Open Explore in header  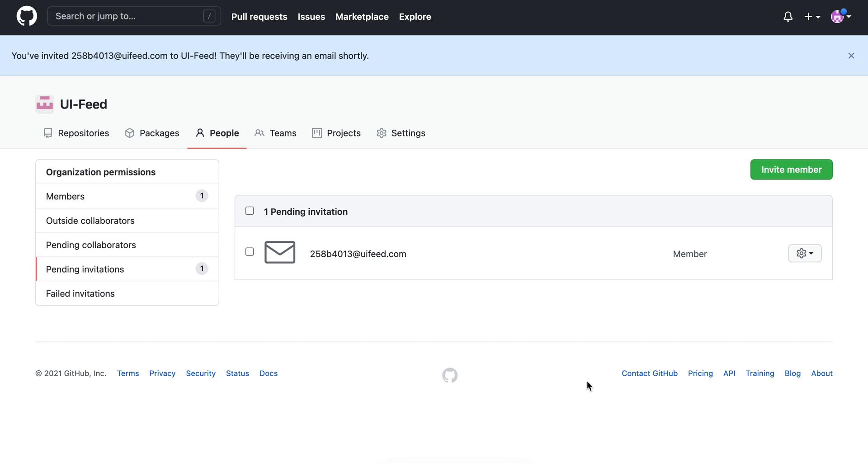click(x=415, y=17)
